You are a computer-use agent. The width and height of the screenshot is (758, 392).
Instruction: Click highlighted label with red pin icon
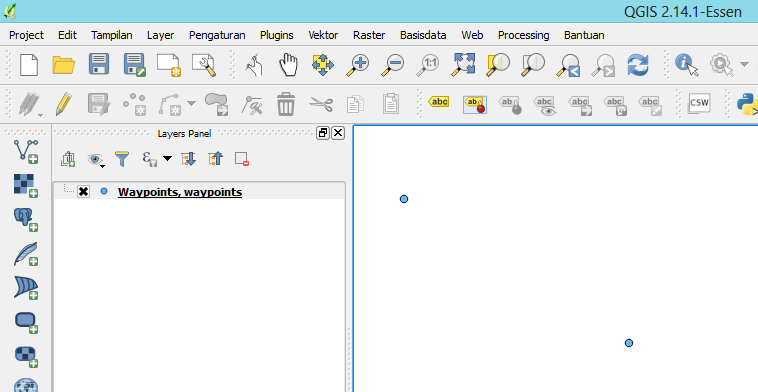(x=475, y=104)
